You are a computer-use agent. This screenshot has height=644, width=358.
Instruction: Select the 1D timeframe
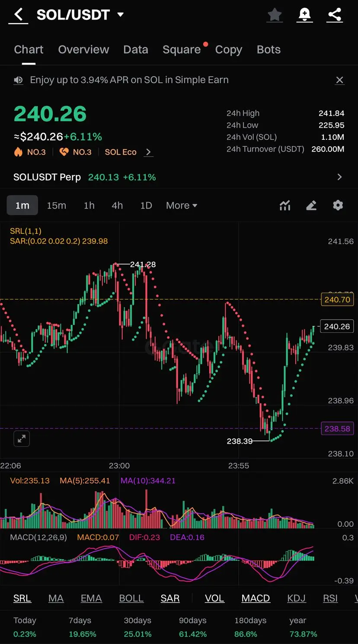[x=146, y=206]
